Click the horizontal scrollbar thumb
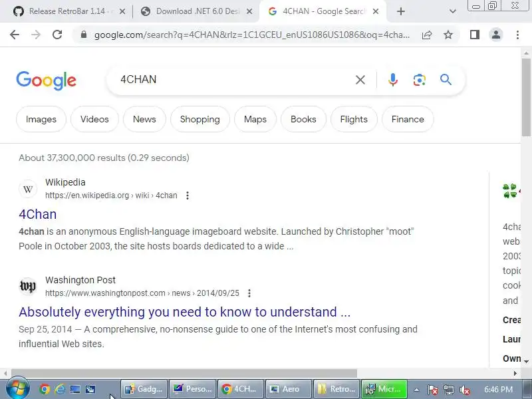 pos(184,373)
